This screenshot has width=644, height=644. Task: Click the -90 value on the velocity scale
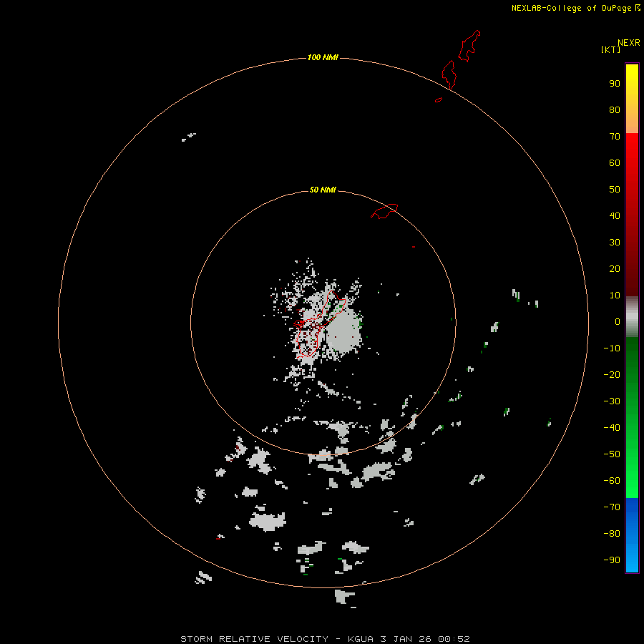point(612,560)
